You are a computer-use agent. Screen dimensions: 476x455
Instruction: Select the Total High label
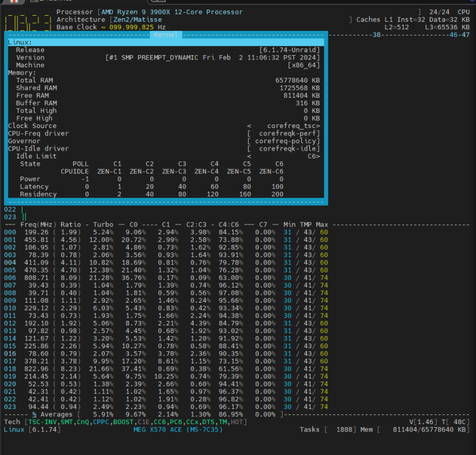click(x=36, y=110)
